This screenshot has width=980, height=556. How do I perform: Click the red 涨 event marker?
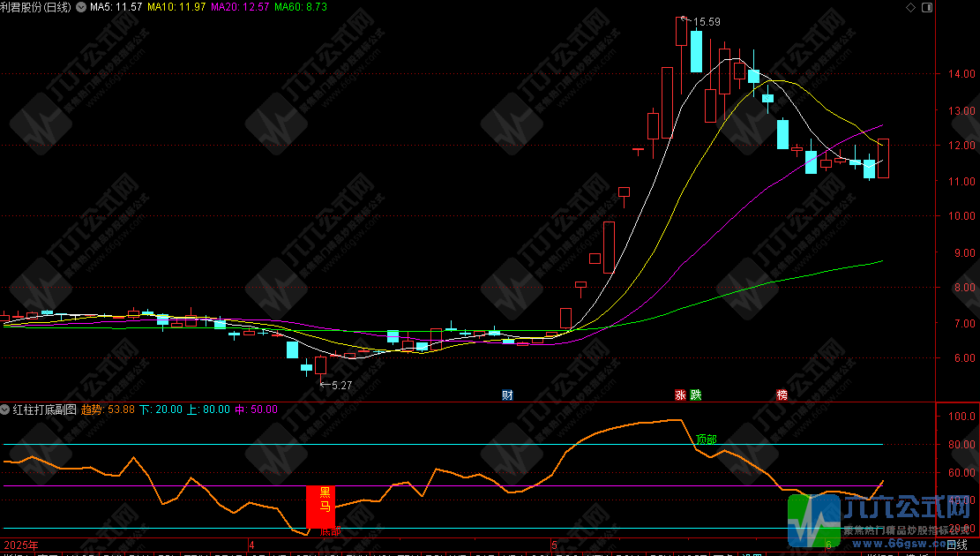(x=680, y=394)
